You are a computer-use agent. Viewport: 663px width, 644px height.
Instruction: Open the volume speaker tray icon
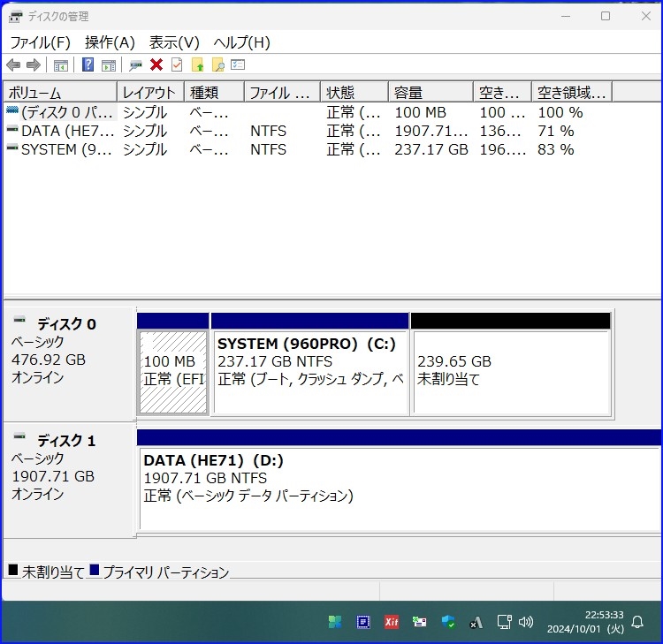[x=526, y=622]
